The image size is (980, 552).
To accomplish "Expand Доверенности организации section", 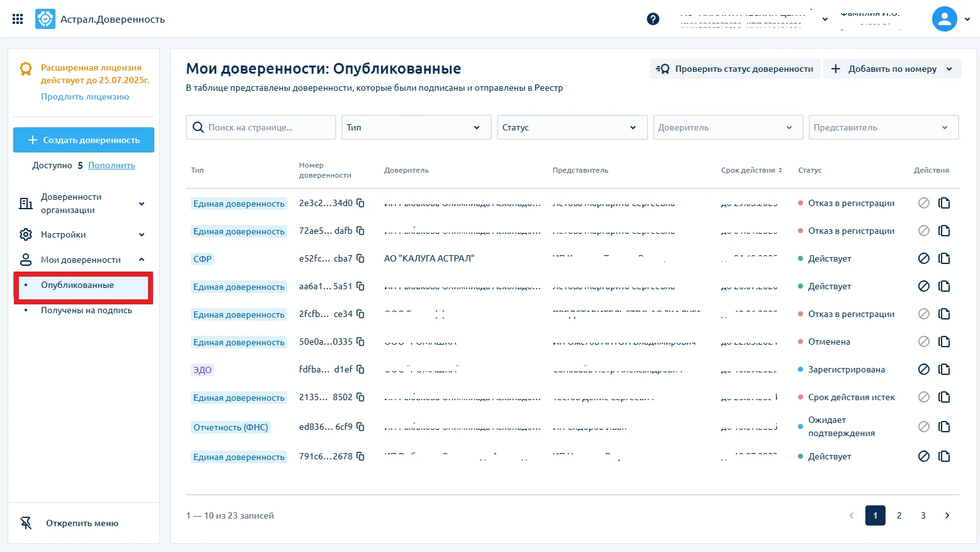I will pyautogui.click(x=83, y=204).
